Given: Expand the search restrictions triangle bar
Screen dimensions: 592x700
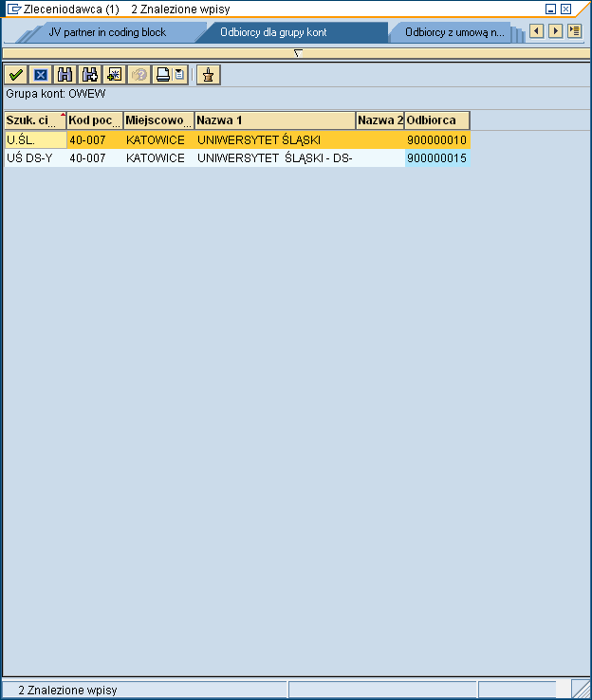Looking at the screenshot, I should click(x=296, y=53).
